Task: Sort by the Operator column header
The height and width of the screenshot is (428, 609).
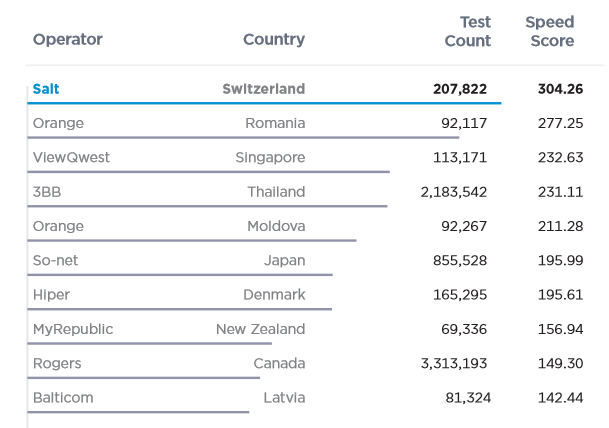Action: [x=67, y=40]
